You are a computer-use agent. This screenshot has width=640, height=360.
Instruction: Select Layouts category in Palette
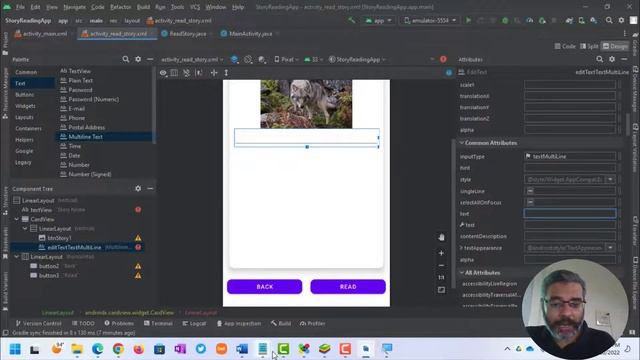(x=24, y=117)
